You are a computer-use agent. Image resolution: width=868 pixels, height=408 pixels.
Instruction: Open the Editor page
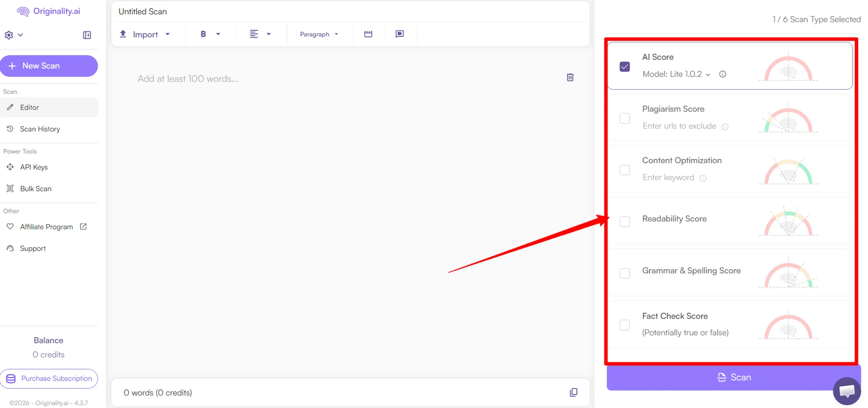click(x=49, y=107)
